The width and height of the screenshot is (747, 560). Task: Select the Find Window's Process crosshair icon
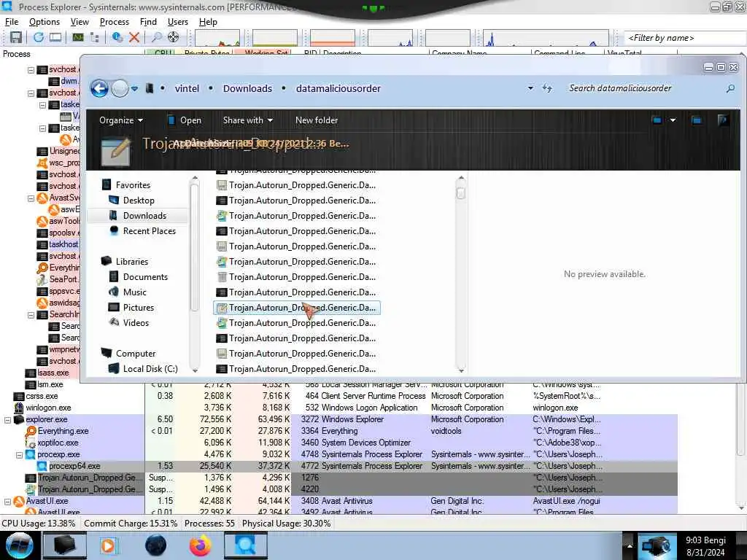(x=174, y=37)
